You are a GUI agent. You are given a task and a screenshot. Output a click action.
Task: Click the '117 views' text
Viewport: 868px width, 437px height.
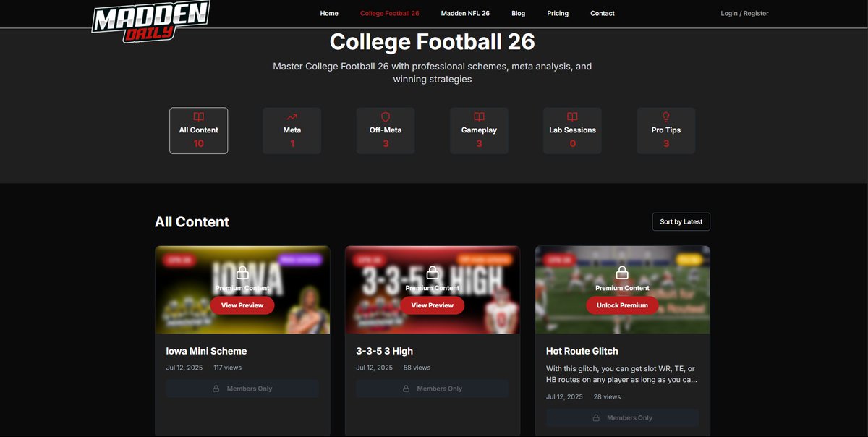[227, 368]
